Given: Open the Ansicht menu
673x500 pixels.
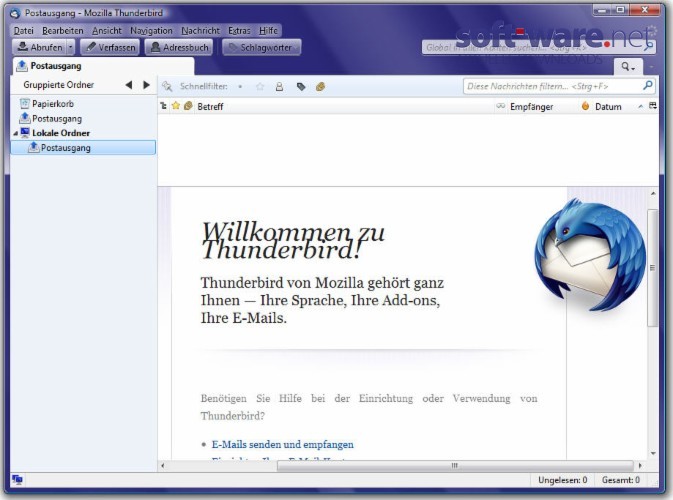Looking at the screenshot, I should click(x=107, y=30).
